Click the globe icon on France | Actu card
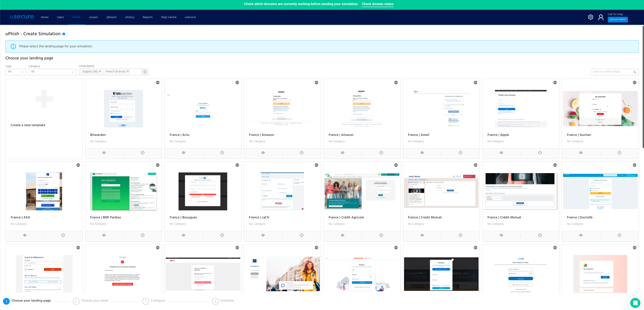 click(237, 83)
